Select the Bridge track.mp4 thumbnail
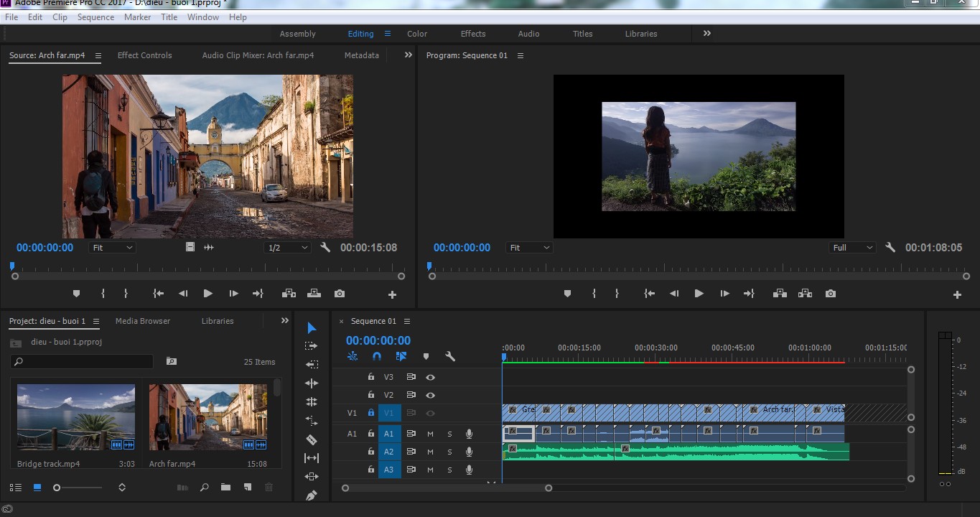The image size is (980, 517). (76, 417)
